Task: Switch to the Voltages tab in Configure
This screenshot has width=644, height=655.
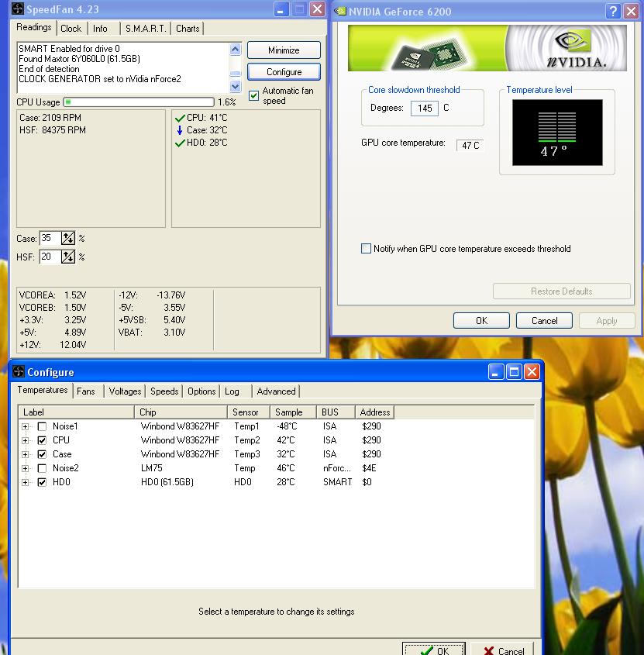Action: click(125, 391)
